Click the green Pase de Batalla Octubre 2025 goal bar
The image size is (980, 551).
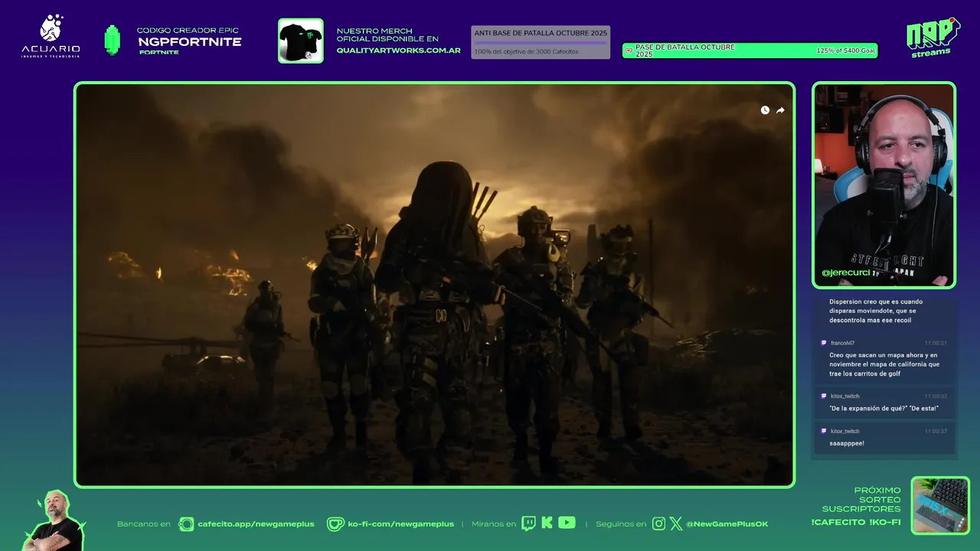point(750,51)
